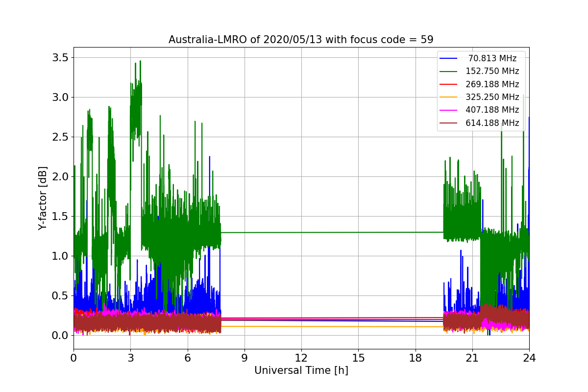Screen dimensions: 588x392
Task: Select the '70.813 MHz' legend label
Action: (x=492, y=58)
